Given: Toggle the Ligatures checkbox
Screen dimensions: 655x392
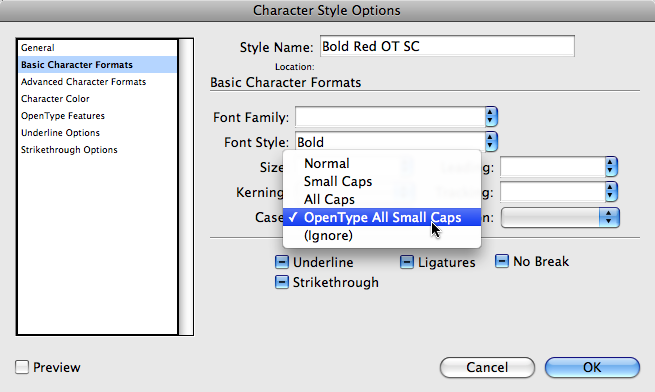Looking at the screenshot, I should [x=407, y=262].
